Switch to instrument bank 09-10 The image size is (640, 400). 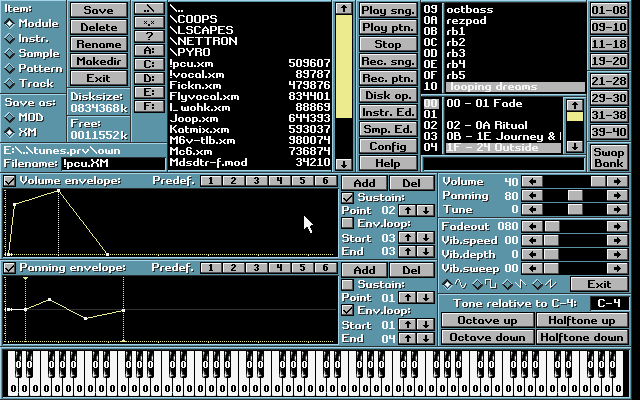point(609,27)
